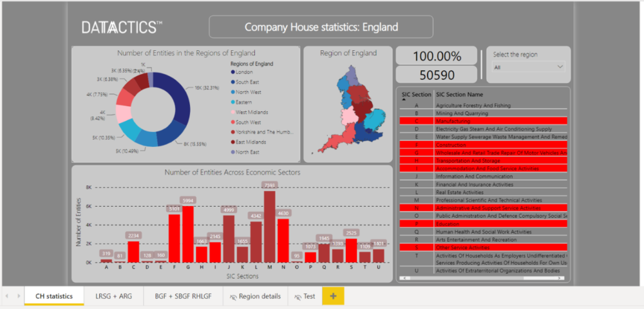Click the hidden eye icon on Test tab
Viewport: 644px width, 309px height.
point(297,296)
